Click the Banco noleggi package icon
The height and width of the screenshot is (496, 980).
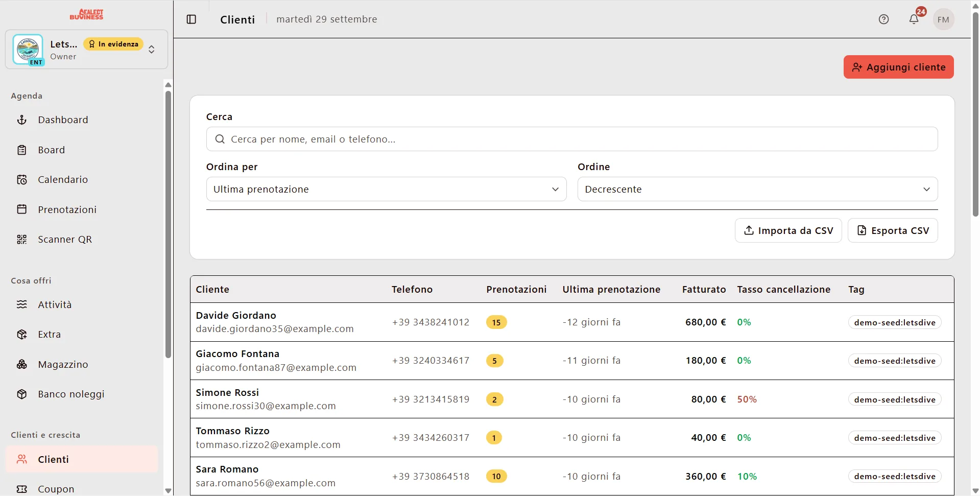click(x=22, y=394)
